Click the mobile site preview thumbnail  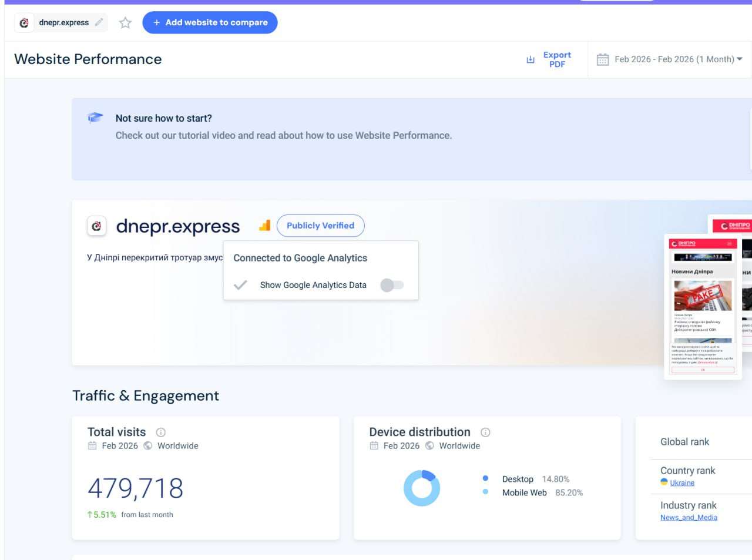(x=703, y=307)
